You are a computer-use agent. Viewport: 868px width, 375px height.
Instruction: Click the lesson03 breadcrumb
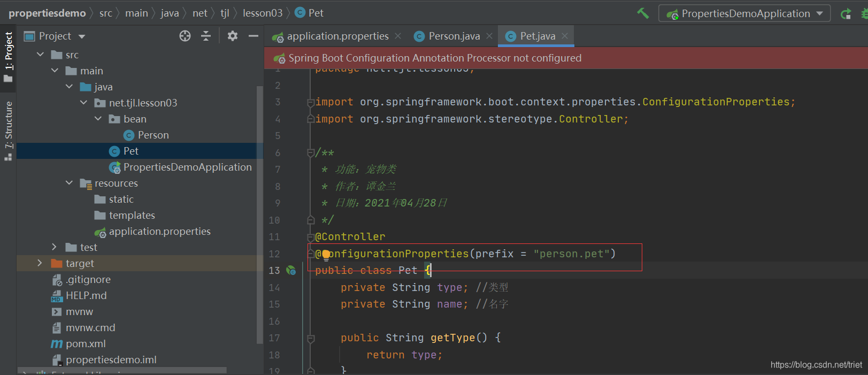(x=263, y=13)
